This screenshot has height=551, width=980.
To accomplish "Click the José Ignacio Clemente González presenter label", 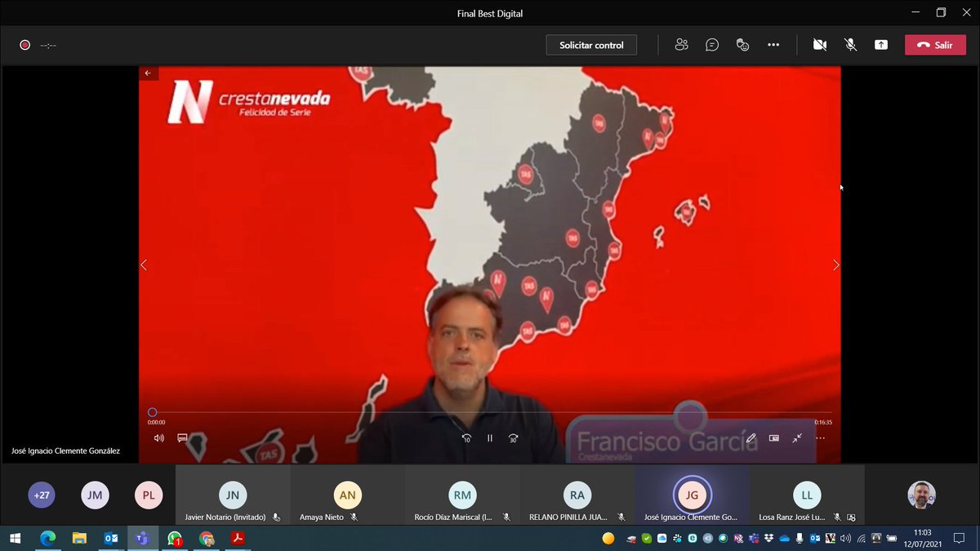I will 65,451.
